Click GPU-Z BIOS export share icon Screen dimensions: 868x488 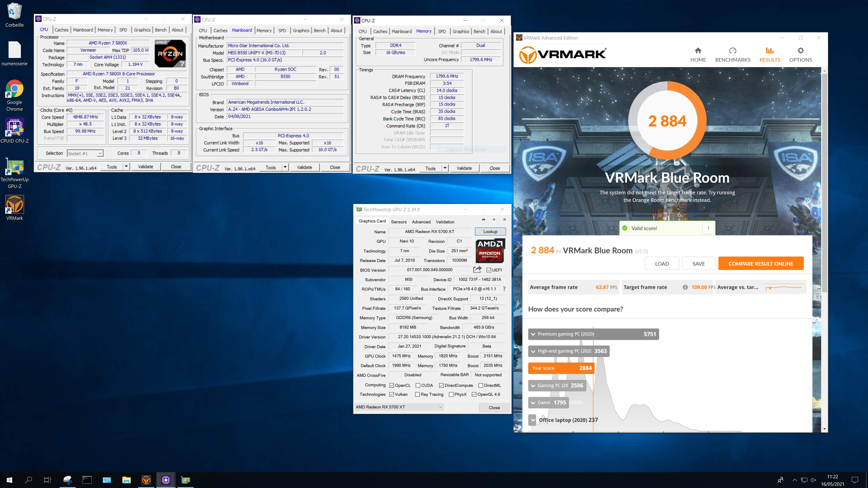[x=477, y=270]
